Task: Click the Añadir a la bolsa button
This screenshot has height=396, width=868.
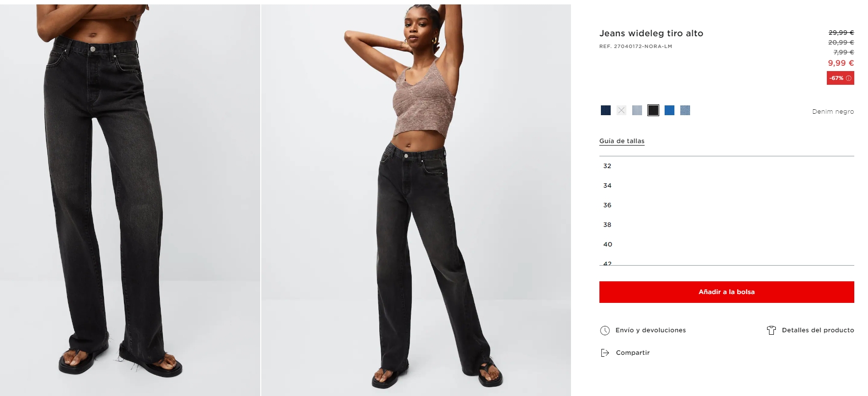Action: [x=726, y=292]
